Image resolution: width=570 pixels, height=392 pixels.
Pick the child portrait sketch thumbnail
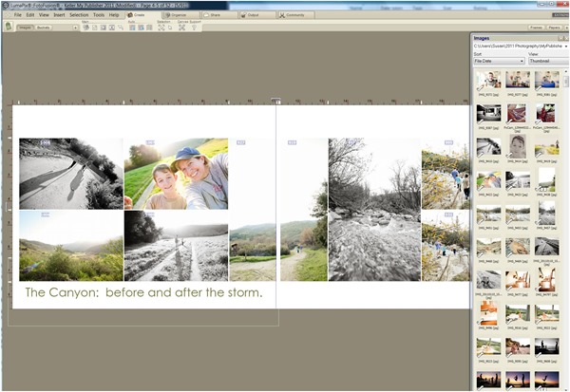(518, 146)
